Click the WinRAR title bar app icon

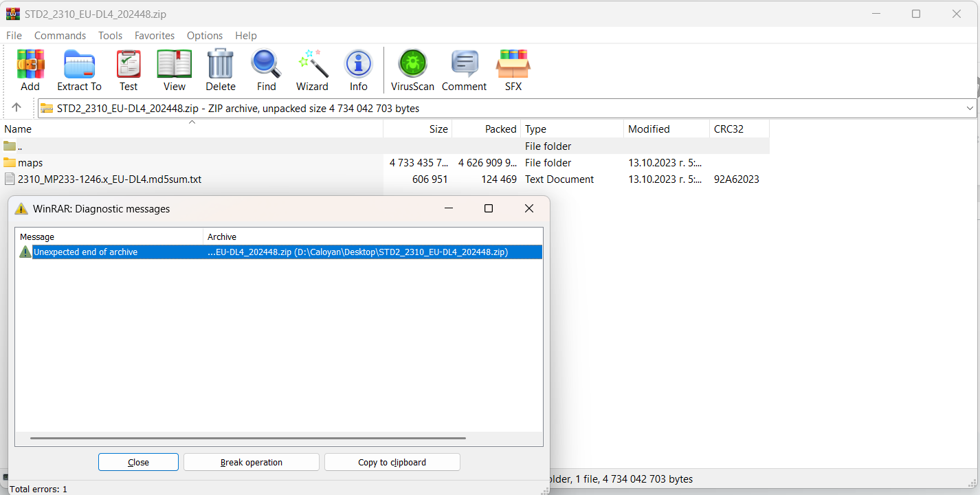(13, 14)
